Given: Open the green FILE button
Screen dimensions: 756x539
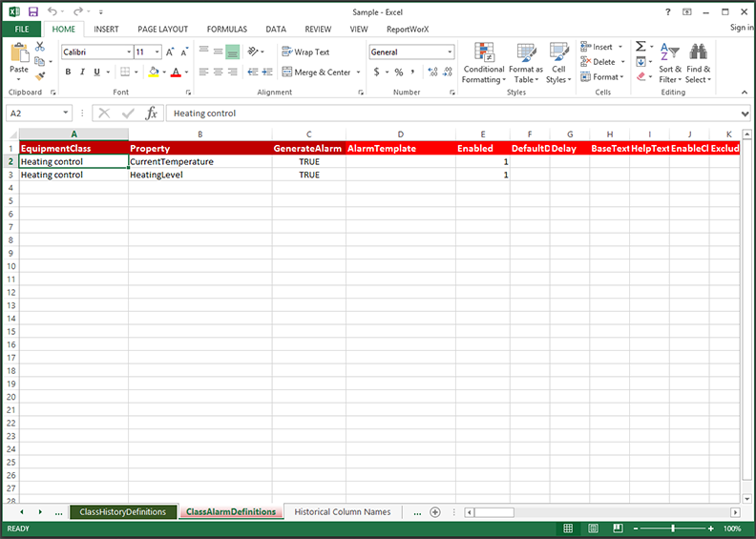Looking at the screenshot, I should tap(21, 30).
